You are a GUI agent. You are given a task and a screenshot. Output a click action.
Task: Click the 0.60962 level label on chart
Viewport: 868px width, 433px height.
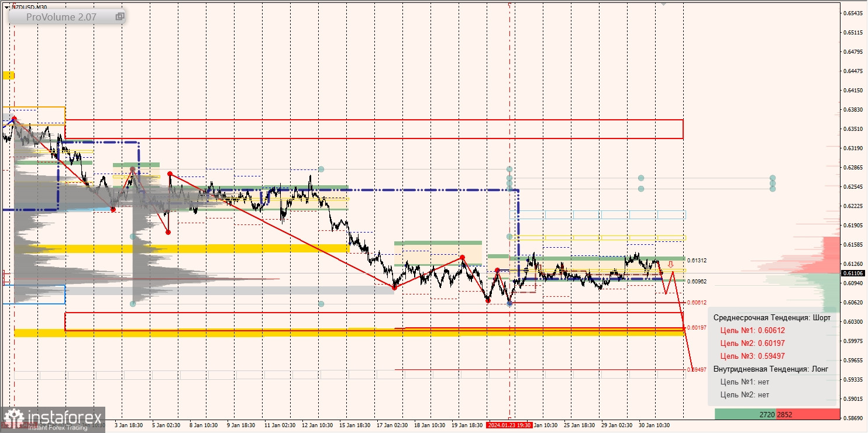click(697, 281)
